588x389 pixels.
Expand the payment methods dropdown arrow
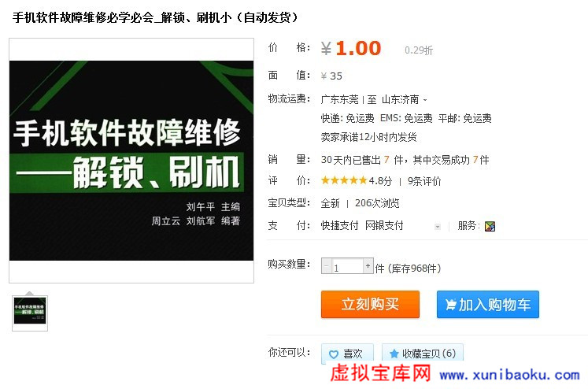tap(437, 227)
